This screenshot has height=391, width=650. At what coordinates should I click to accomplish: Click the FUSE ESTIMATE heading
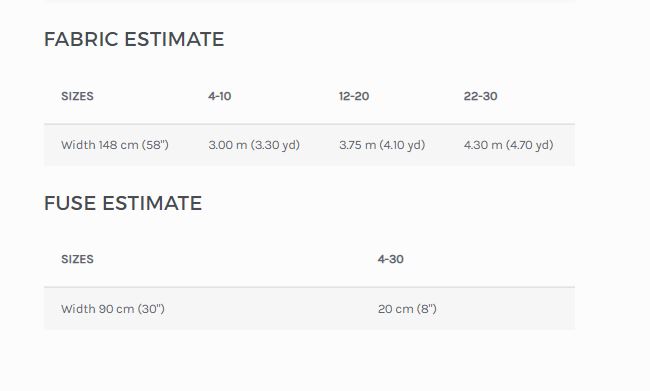[123, 203]
